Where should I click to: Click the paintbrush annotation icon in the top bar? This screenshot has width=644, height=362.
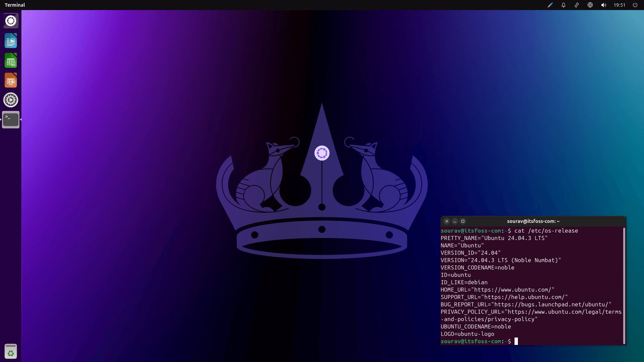[x=550, y=5]
